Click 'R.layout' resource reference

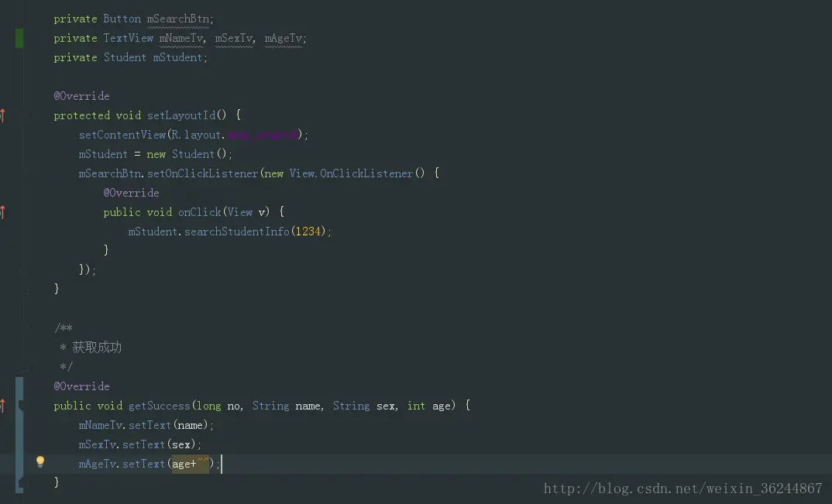pyautogui.click(x=196, y=135)
